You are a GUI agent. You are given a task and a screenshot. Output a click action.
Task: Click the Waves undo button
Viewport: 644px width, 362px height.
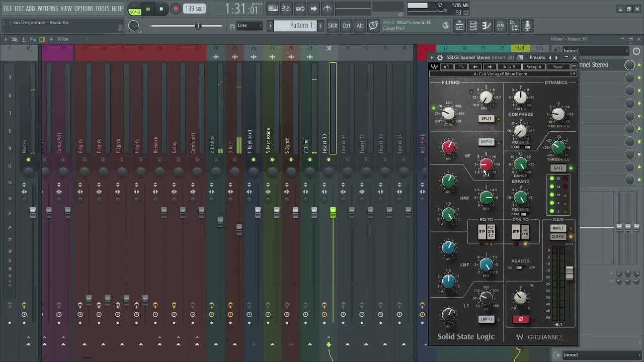[447, 67]
